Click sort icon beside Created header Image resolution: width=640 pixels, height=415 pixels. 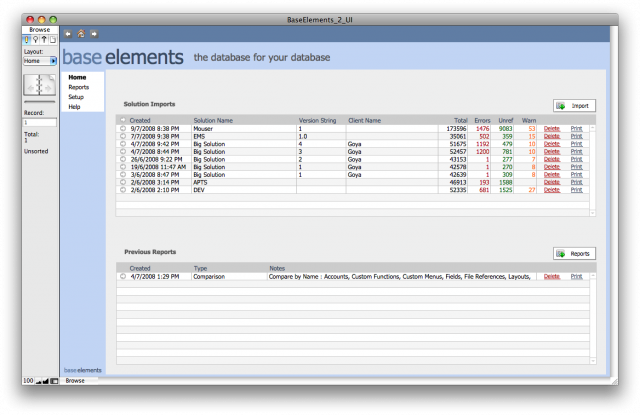click(123, 120)
